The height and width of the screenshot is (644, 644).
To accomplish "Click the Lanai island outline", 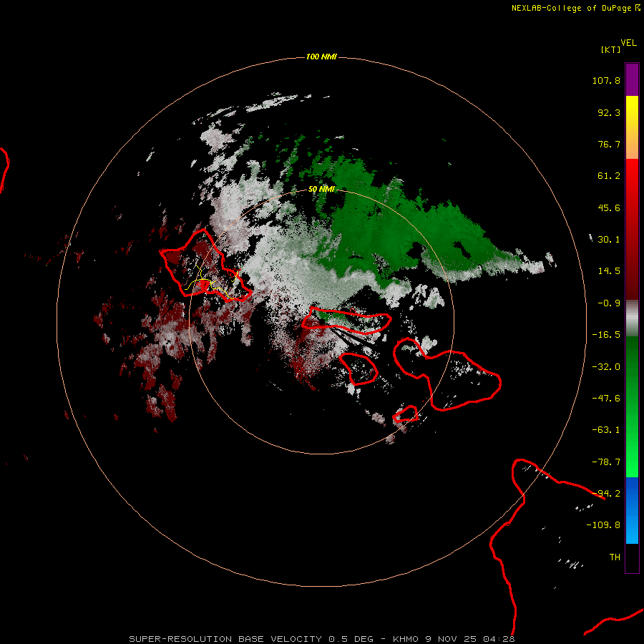I will [359, 369].
